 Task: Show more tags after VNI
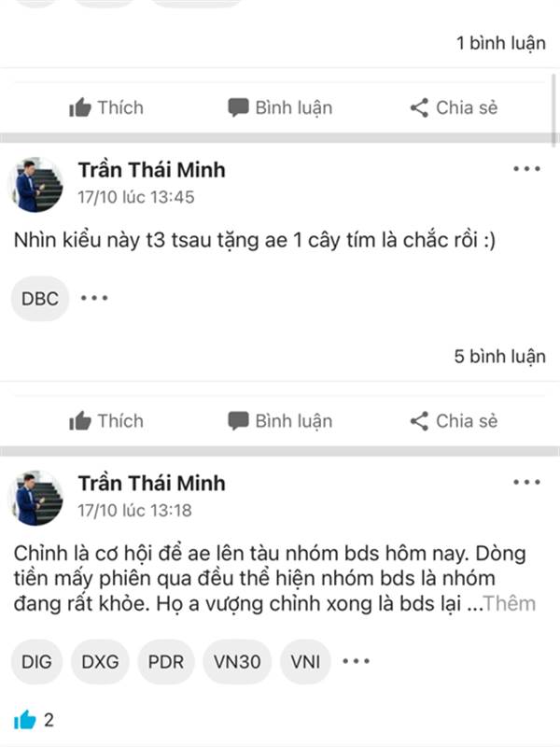pos(356,662)
